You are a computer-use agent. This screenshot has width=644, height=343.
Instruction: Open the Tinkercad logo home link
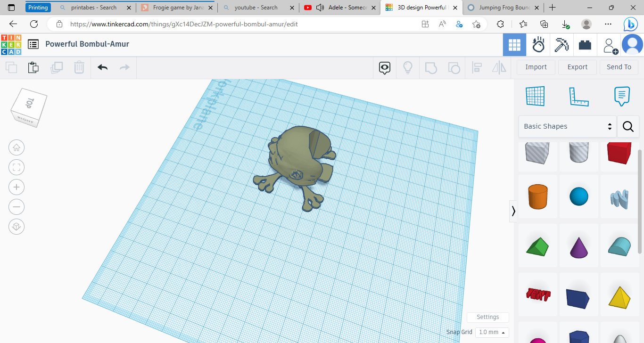click(11, 45)
